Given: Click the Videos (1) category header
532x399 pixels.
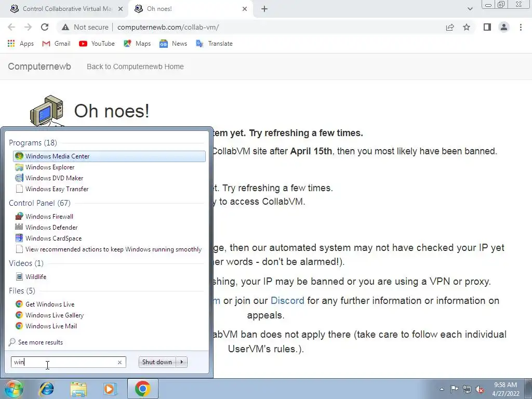Looking at the screenshot, I should pos(26,263).
